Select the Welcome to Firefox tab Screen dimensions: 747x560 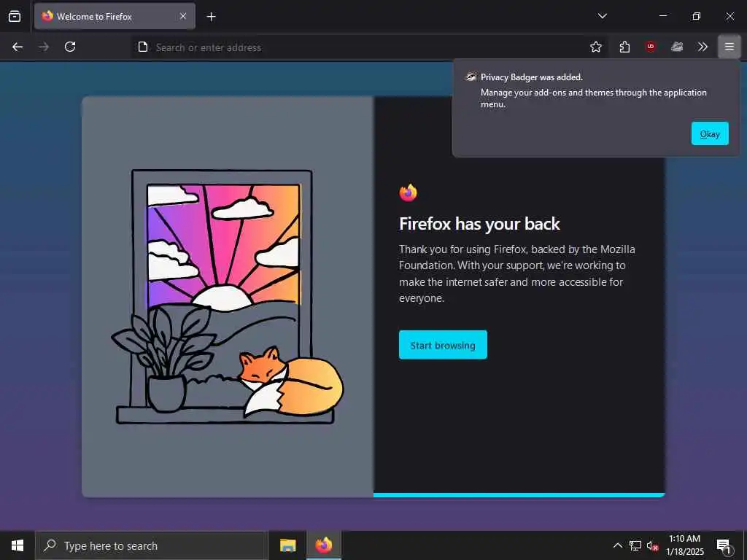[115, 16]
